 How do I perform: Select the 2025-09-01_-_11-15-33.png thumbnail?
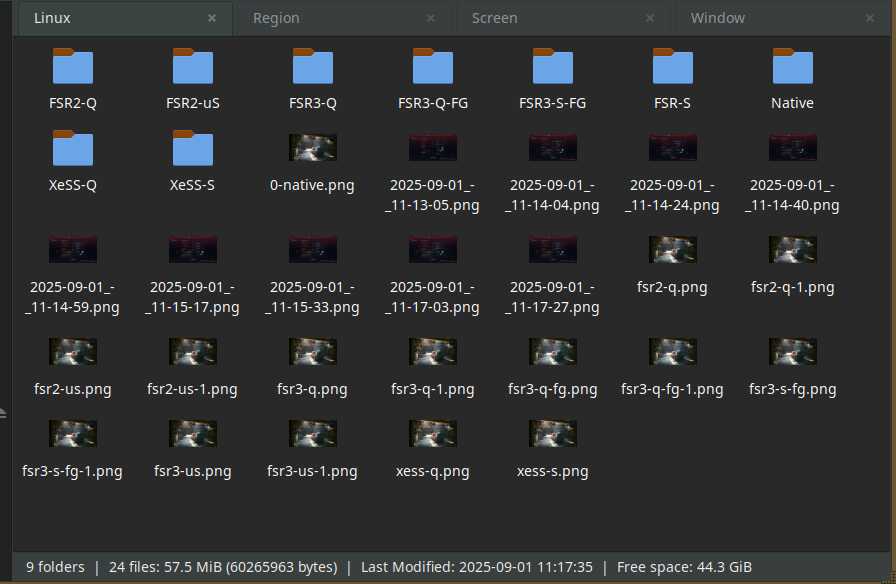click(x=313, y=249)
